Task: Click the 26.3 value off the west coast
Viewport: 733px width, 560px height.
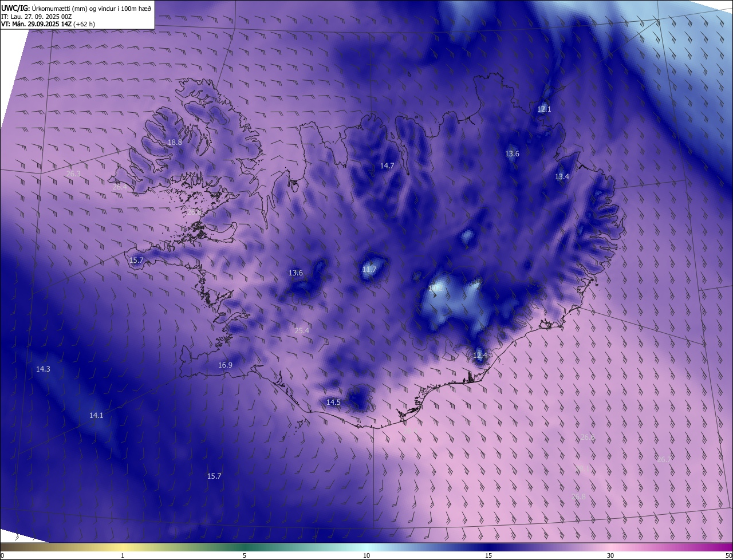Action: click(x=73, y=173)
